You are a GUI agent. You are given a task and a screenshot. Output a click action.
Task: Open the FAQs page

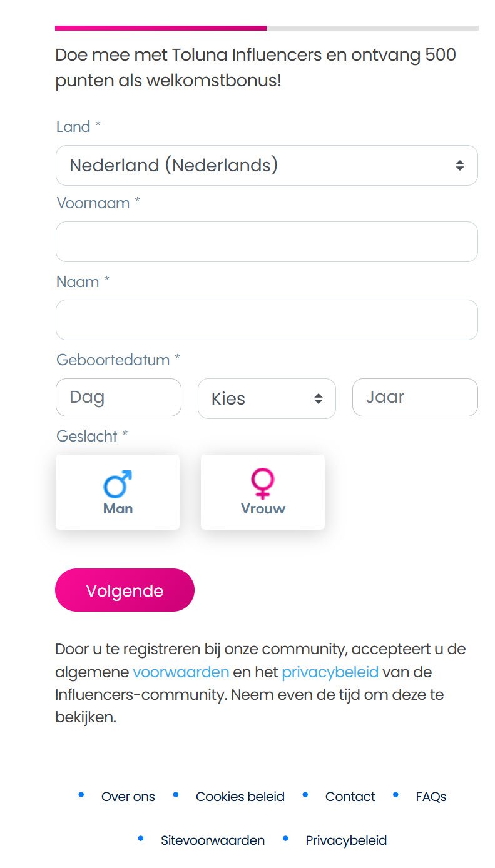click(431, 796)
